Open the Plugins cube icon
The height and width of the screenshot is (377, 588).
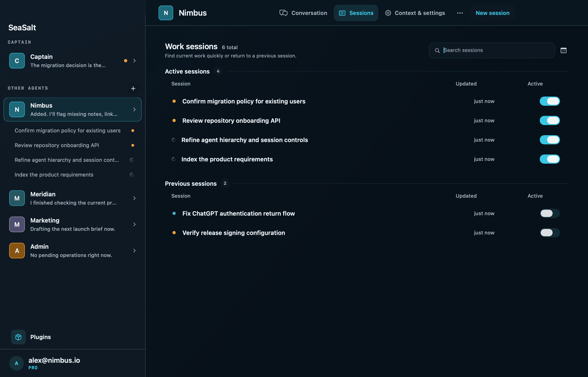(18, 337)
